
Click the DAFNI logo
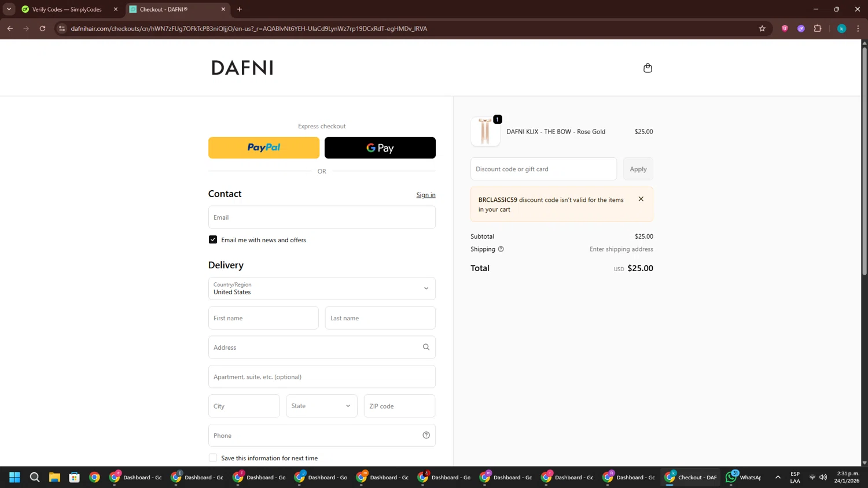[x=242, y=68]
